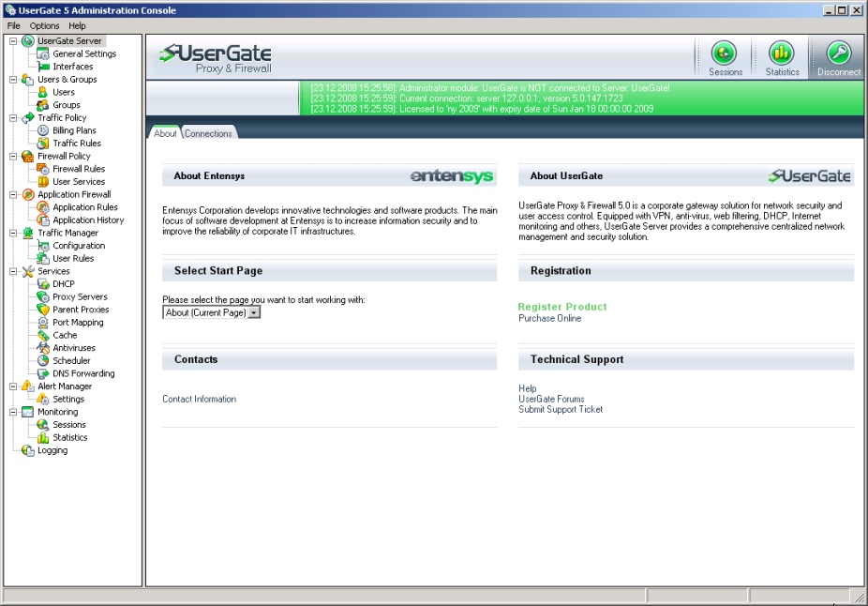This screenshot has height=606, width=868.
Task: Collapse the Monitoring tree node
Action: pos(13,412)
